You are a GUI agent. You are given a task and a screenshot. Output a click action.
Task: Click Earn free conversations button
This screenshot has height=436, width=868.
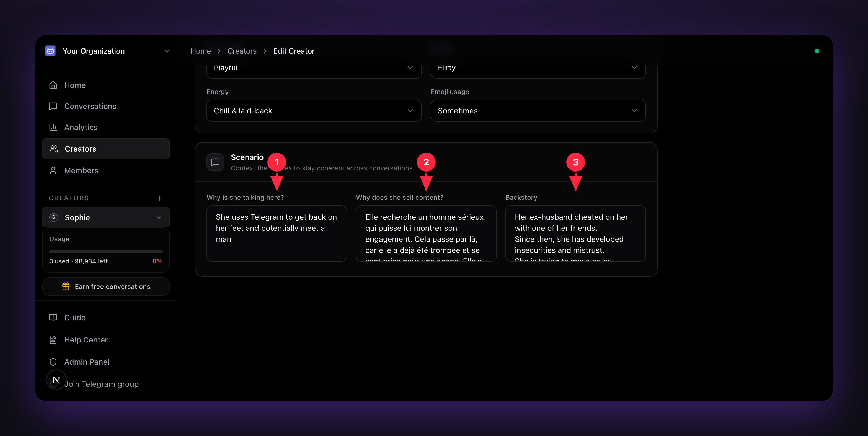point(106,287)
